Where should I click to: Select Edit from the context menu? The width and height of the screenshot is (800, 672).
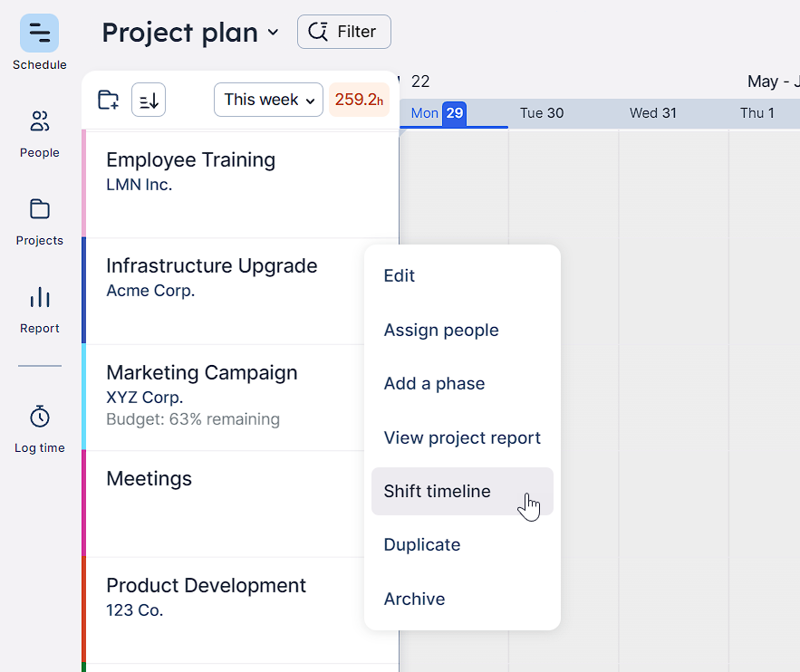click(x=400, y=276)
